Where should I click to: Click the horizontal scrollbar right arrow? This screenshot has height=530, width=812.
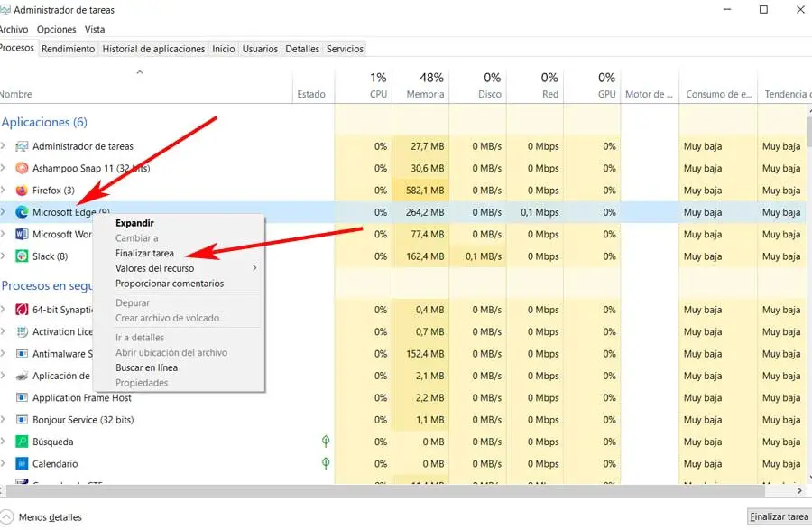click(x=799, y=490)
